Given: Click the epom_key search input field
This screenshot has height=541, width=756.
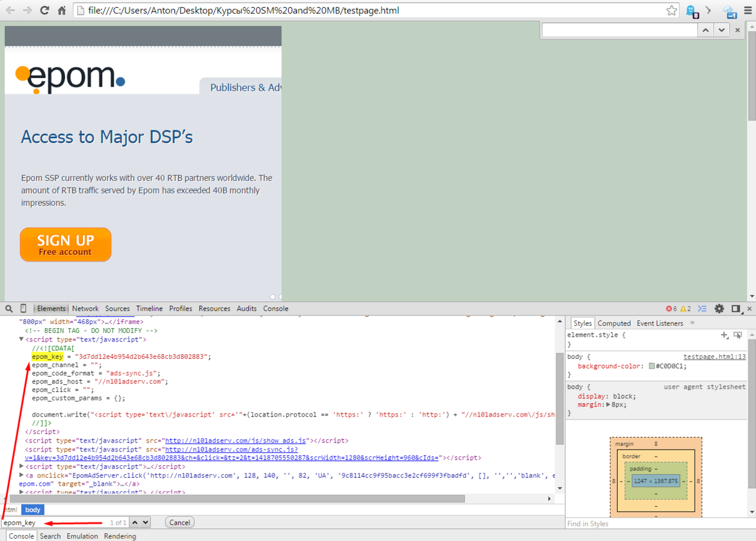Looking at the screenshot, I should (54, 522).
